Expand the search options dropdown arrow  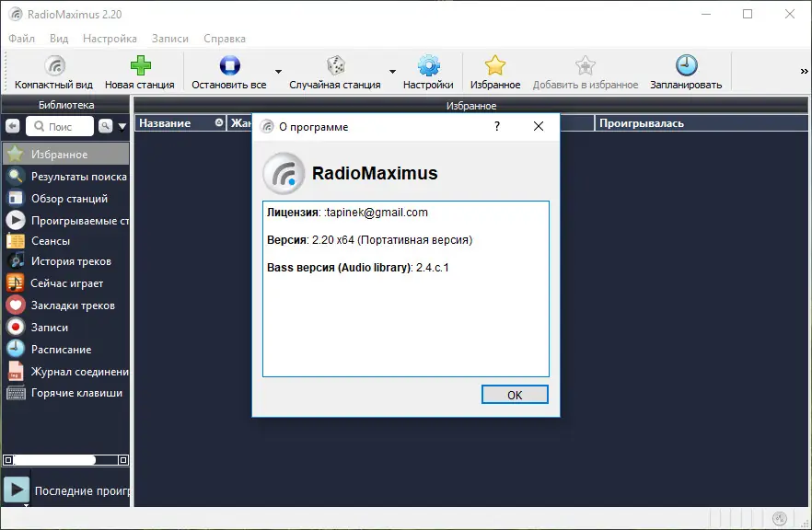pos(122,126)
